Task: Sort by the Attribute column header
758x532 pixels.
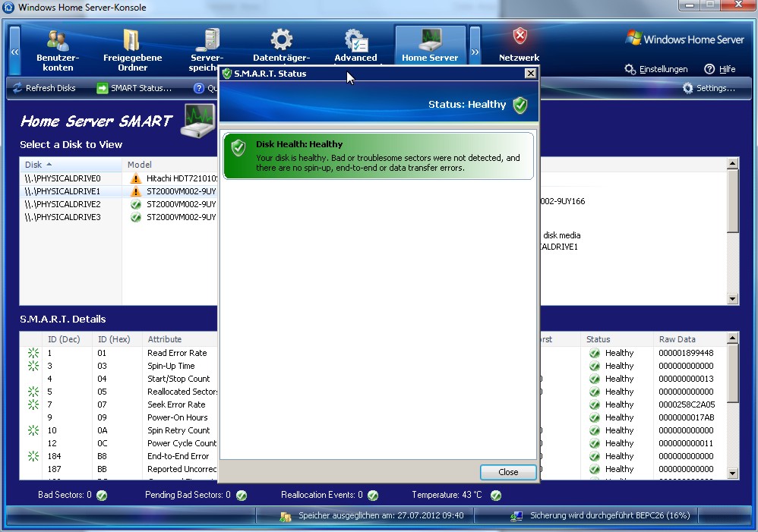Action: pyautogui.click(x=180, y=339)
